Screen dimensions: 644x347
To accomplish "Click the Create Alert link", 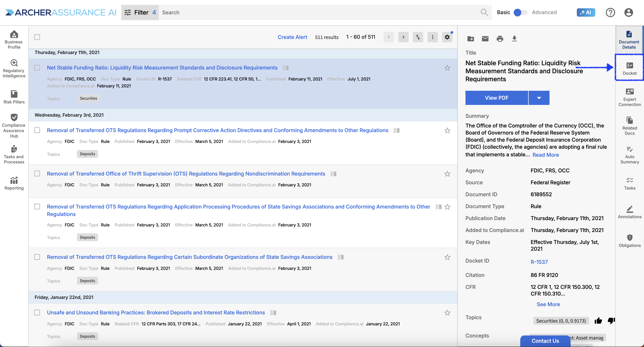I will click(292, 37).
